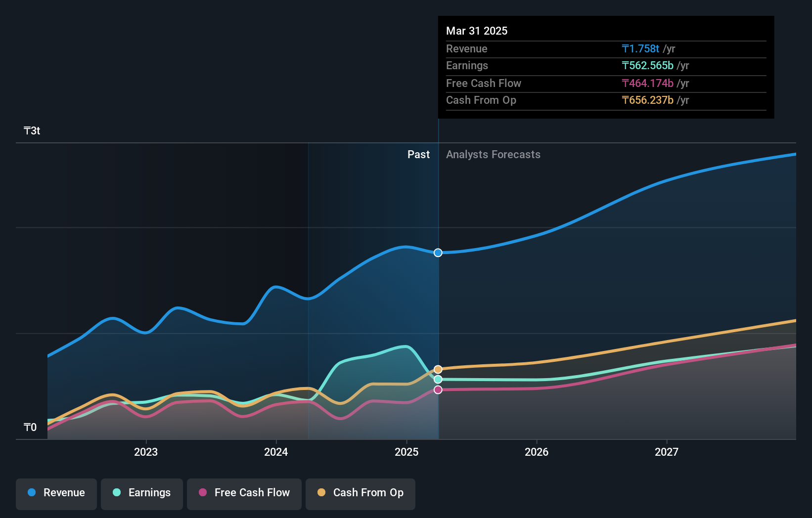812x518 pixels.
Task: Click the teal Earnings marker at Mar 2025
Action: click(x=438, y=380)
